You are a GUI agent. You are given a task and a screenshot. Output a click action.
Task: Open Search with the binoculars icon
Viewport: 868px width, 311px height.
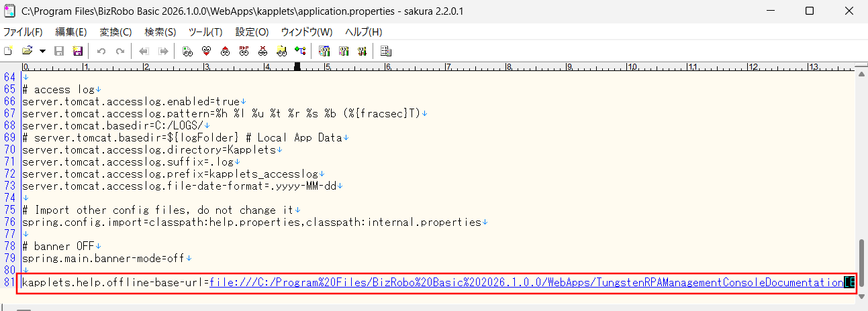[x=188, y=51]
